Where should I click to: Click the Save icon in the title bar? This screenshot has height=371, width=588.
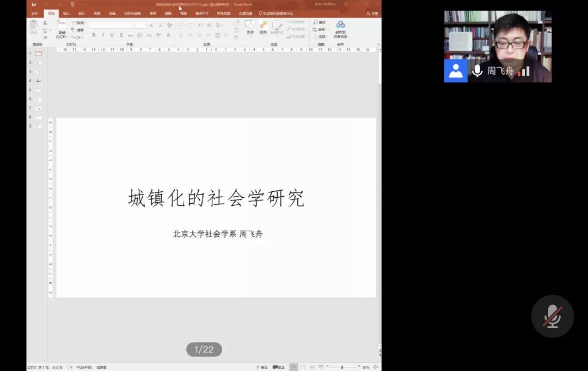pos(34,4)
